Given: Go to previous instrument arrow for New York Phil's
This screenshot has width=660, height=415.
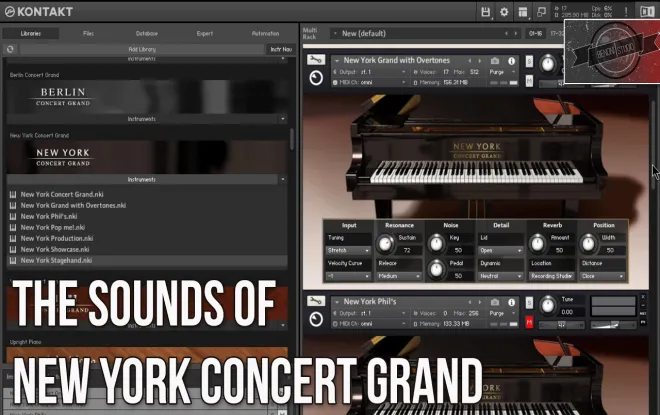Looking at the screenshot, I should click(x=470, y=302).
